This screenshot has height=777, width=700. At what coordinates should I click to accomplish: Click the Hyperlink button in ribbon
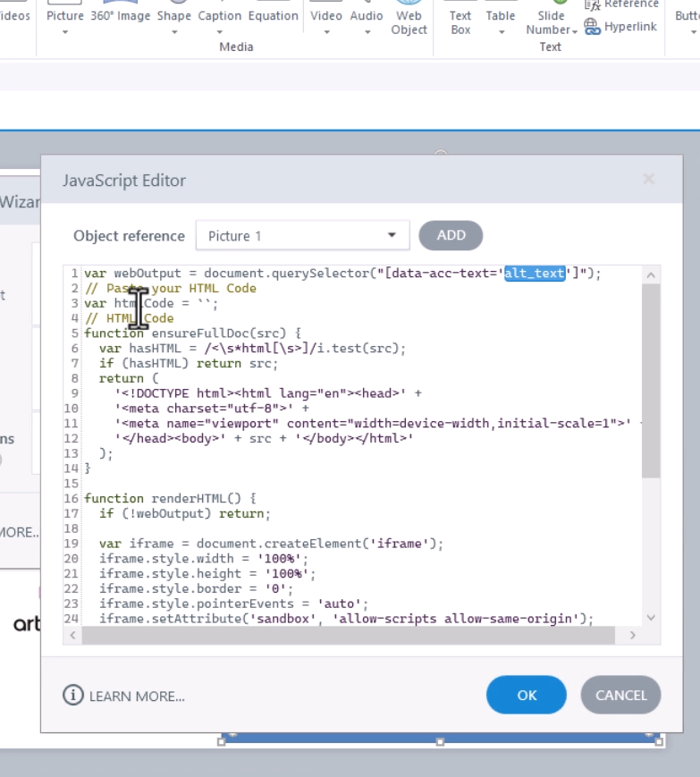point(620,27)
